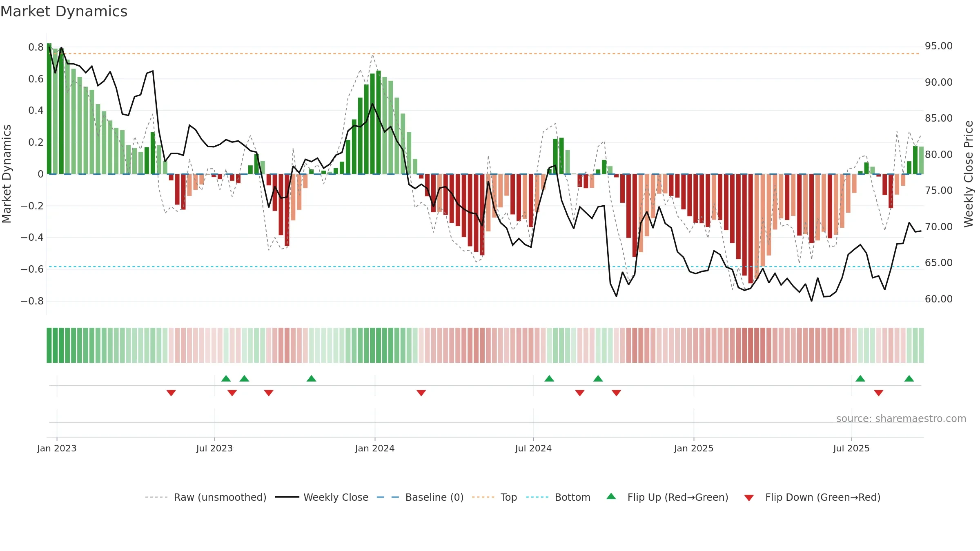Select the flip-up marker just after Jul 2024
Viewport: 980px width, 551px height.
tap(549, 378)
